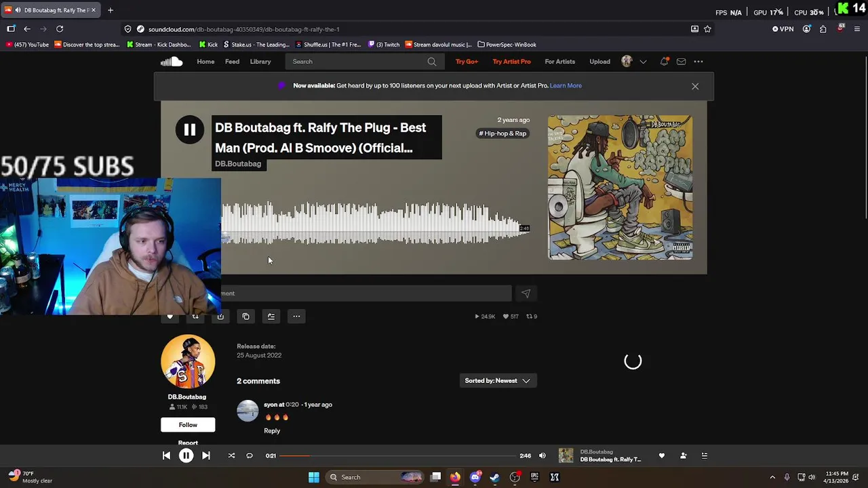Like the playing track in bottom player
The height and width of the screenshot is (488, 868).
pos(662,456)
